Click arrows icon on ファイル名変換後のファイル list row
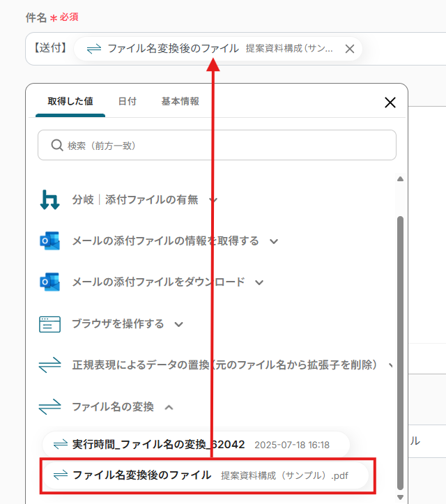 [61, 475]
